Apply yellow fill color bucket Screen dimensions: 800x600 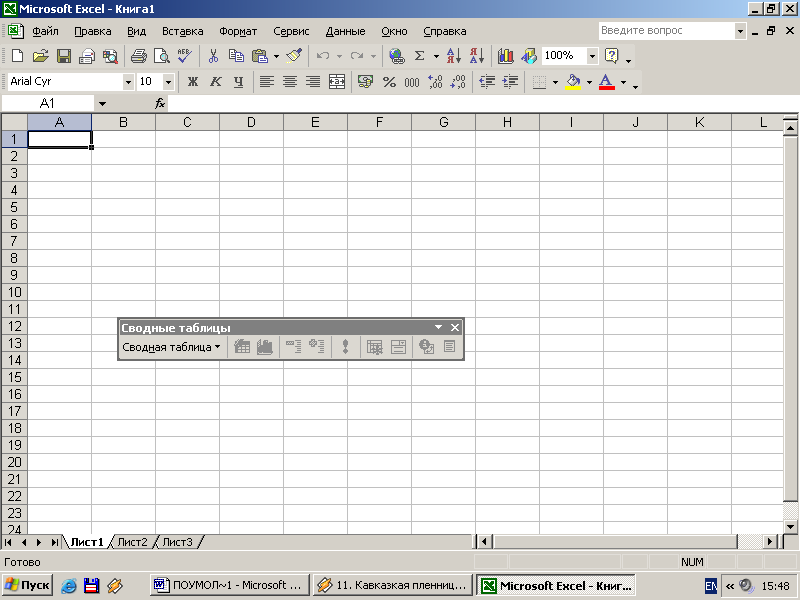tap(573, 82)
